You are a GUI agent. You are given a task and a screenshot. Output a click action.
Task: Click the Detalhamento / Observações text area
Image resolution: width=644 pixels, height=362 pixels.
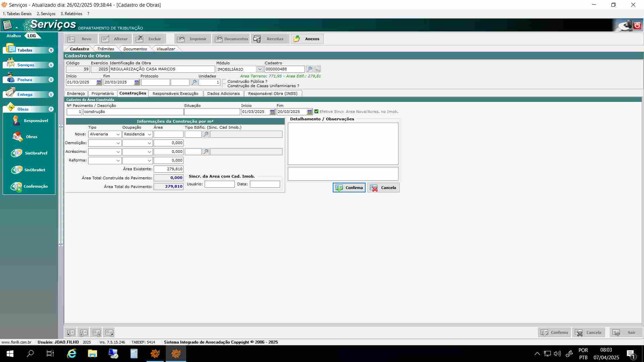tap(343, 143)
